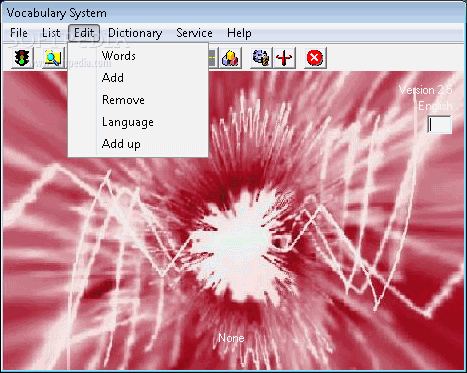
Task: Choose Words from the Edit menu
Action: tap(138, 56)
